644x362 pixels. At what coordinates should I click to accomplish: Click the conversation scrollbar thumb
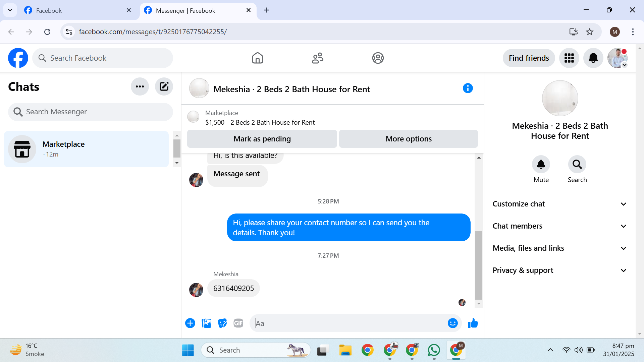[479, 265]
